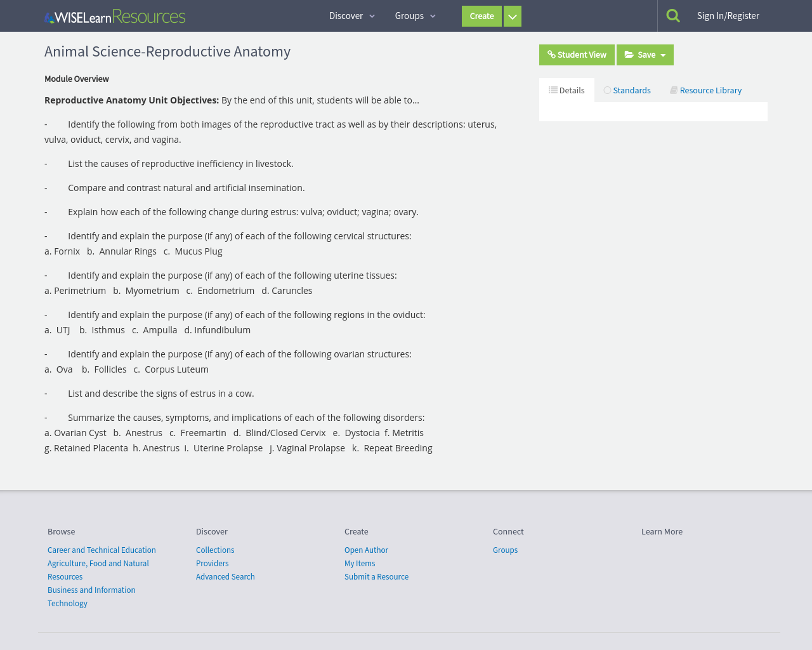Open Advanced Search link

click(x=225, y=576)
